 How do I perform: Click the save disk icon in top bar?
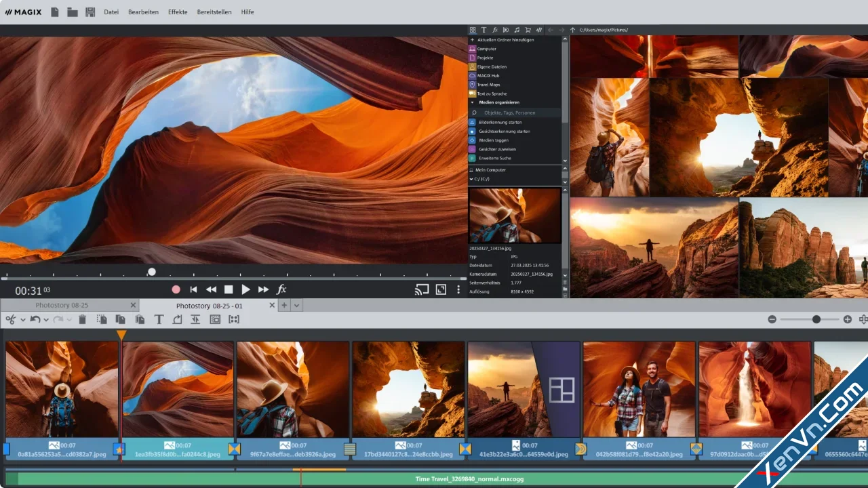[x=90, y=12]
